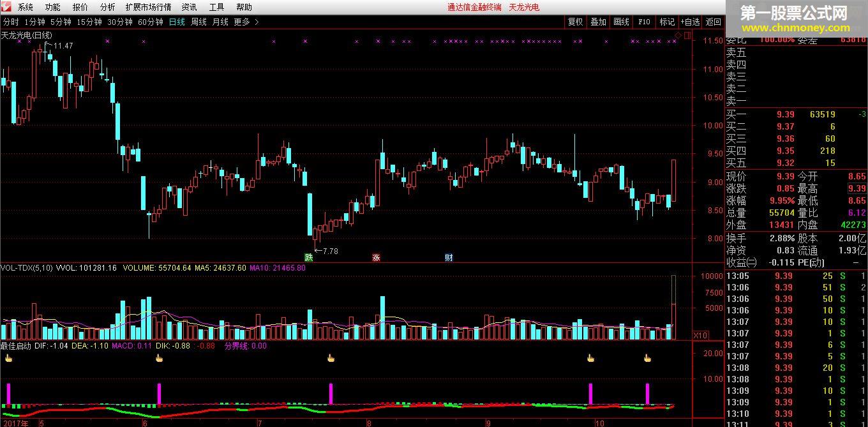The height and width of the screenshot is (427, 868).
Task: Click the hand signal icon just before month 10
Action: pos(590,358)
